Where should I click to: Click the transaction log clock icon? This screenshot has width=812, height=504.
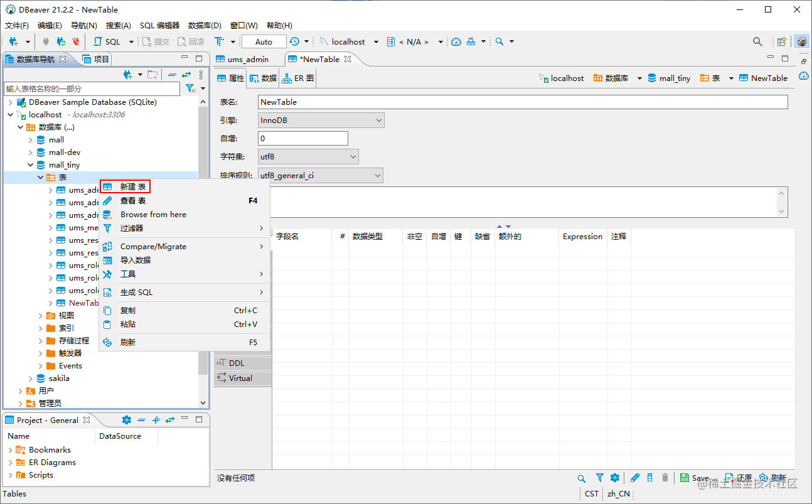click(x=294, y=41)
